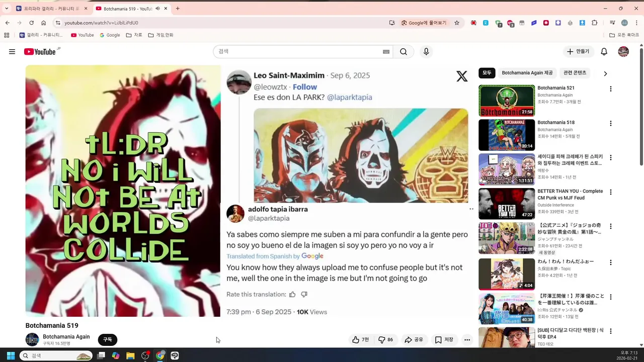Bookmark this page with the star icon
This screenshot has height=362, width=644.
pyautogui.click(x=457, y=23)
